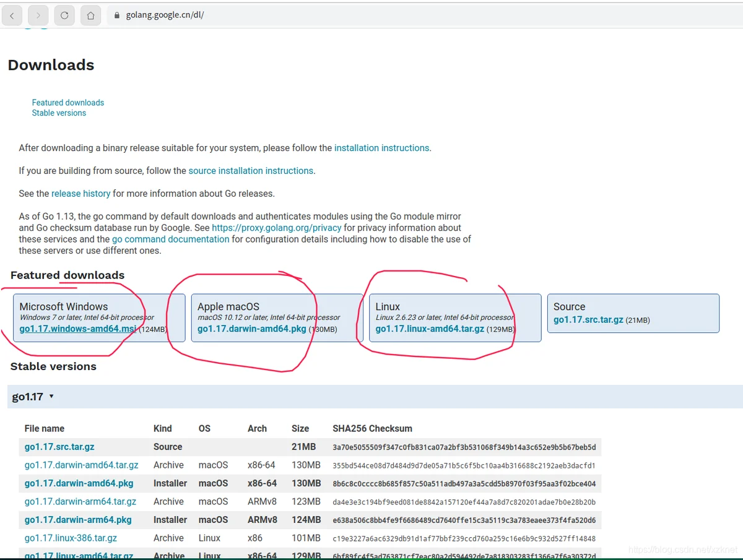Click the 124MB size cell in the table

(x=306, y=520)
